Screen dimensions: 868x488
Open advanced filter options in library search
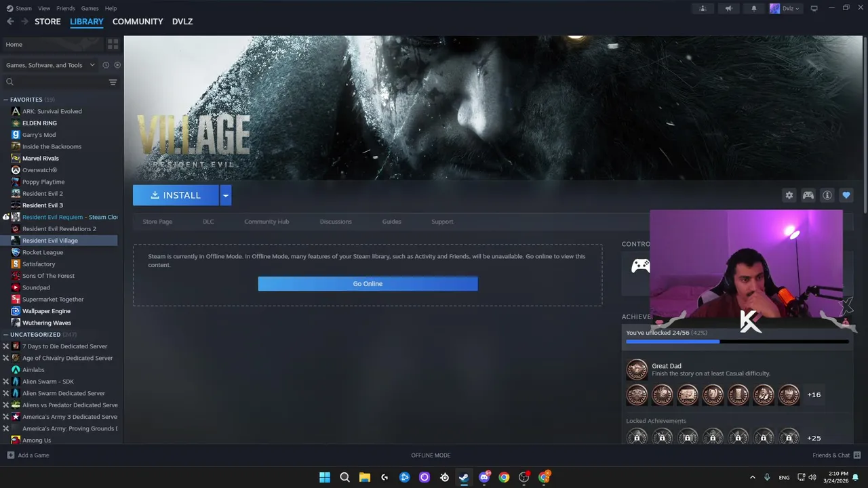[113, 82]
